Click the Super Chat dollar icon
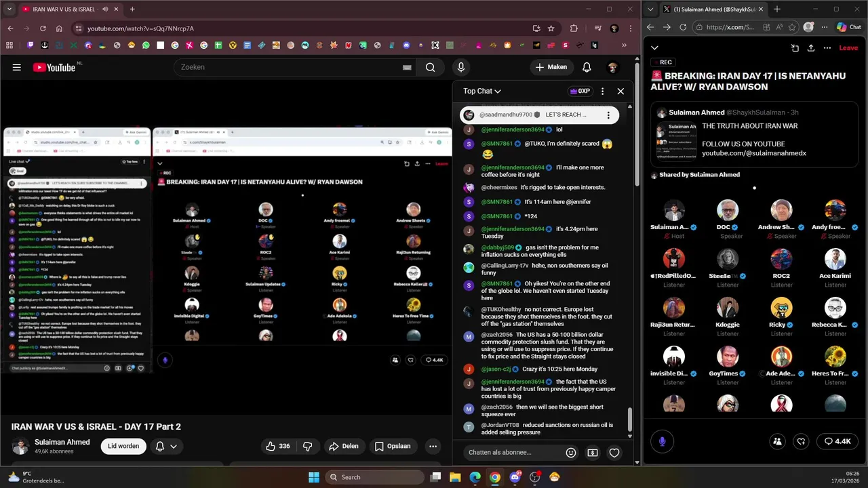The image size is (868, 488). click(593, 453)
